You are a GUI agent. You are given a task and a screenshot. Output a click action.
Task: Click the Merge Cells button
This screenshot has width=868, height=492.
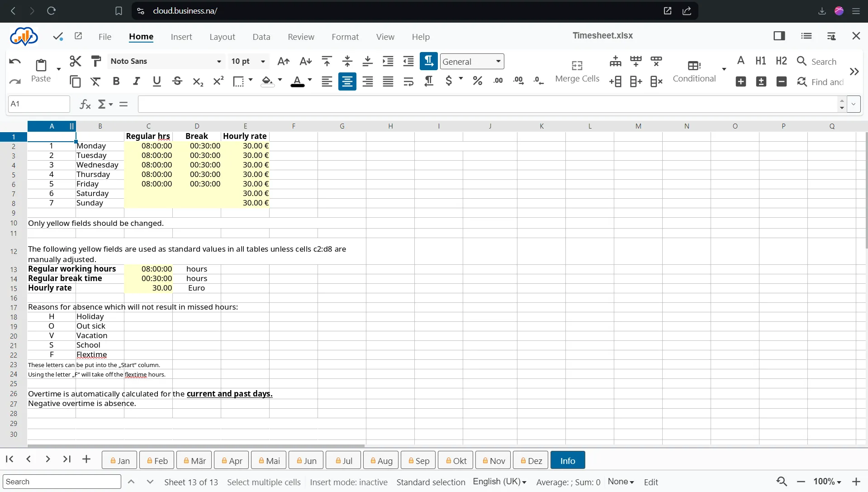[577, 72]
